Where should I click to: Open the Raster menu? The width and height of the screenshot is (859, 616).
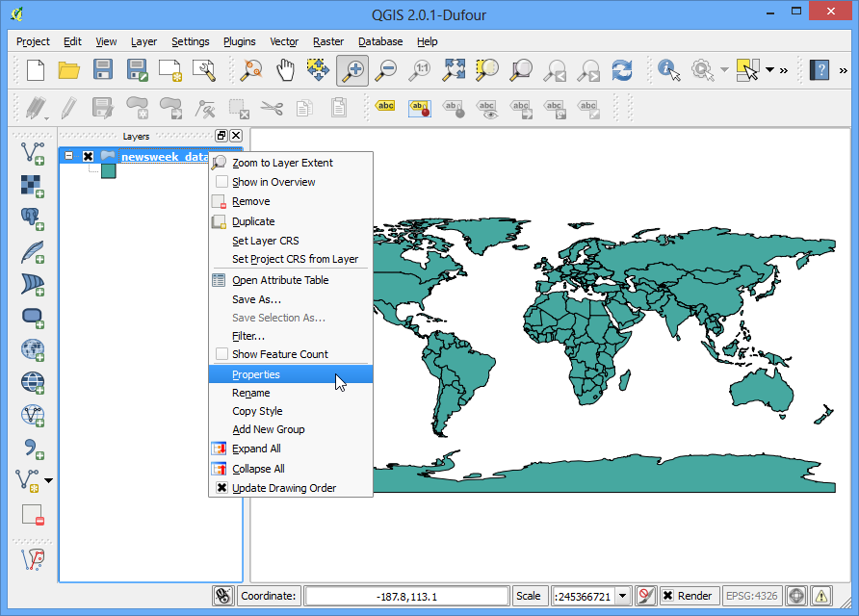point(328,41)
